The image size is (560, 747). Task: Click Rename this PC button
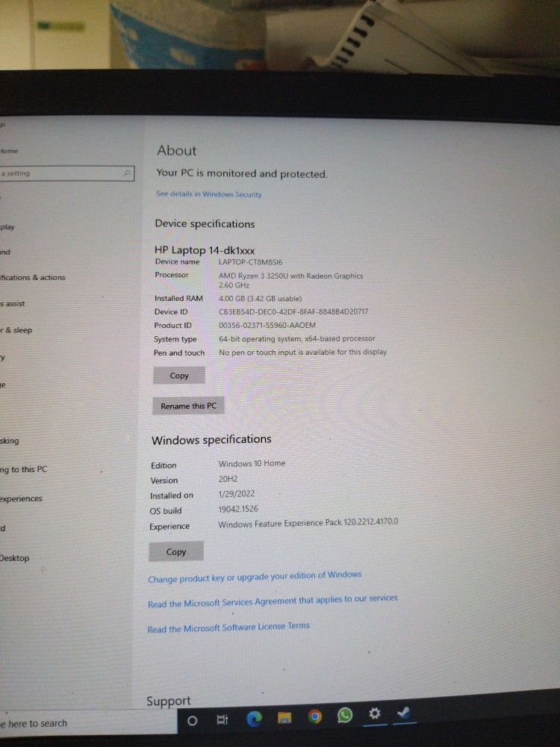188,406
